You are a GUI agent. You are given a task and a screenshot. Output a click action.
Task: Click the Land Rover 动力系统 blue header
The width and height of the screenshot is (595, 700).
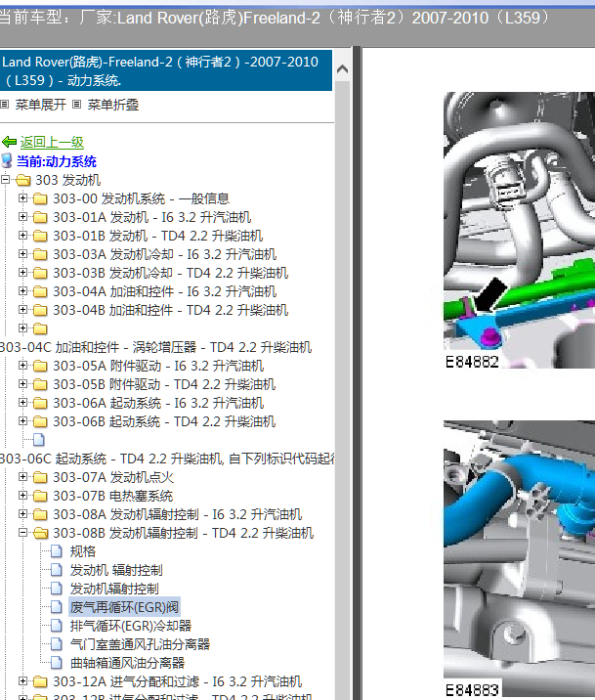coord(166,70)
